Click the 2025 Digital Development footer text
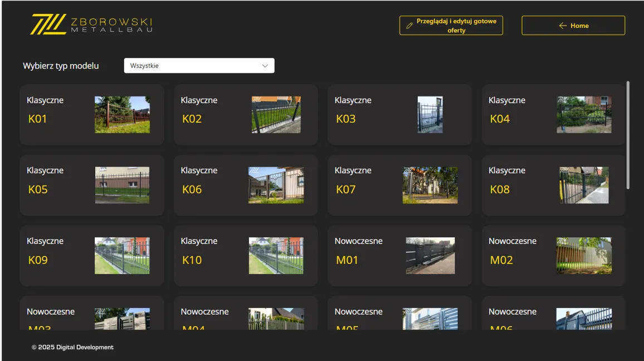The height and width of the screenshot is (361, 644). pyautogui.click(x=72, y=348)
